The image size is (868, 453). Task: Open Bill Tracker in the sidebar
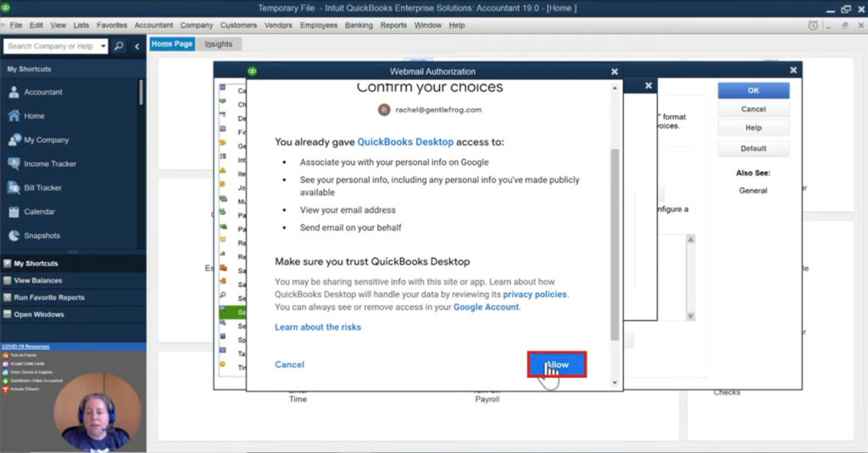tap(14, 187)
